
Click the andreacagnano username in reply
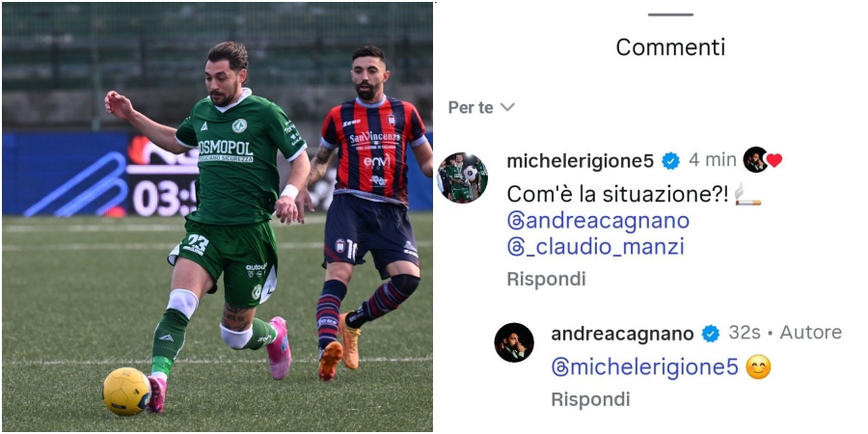pos(622,334)
